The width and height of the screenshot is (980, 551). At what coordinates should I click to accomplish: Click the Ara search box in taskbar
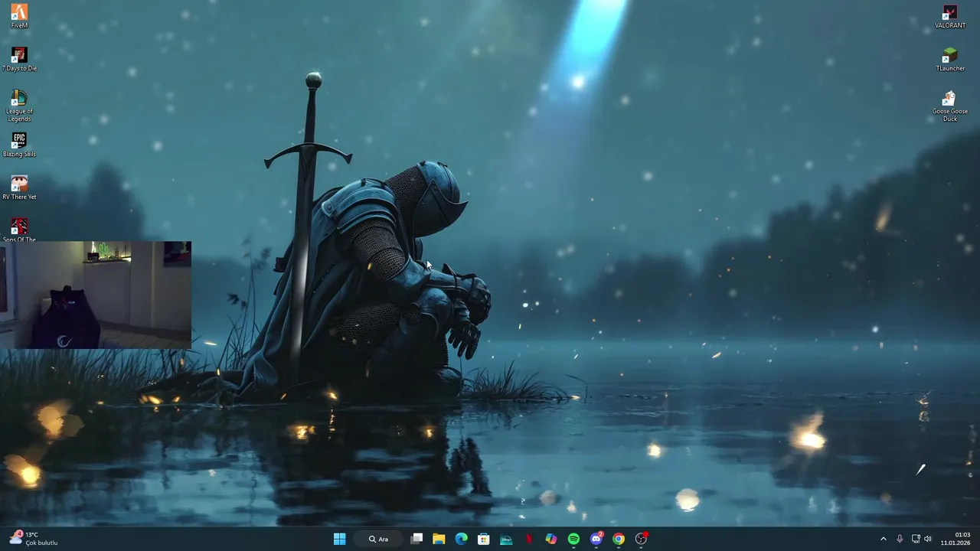(x=378, y=539)
